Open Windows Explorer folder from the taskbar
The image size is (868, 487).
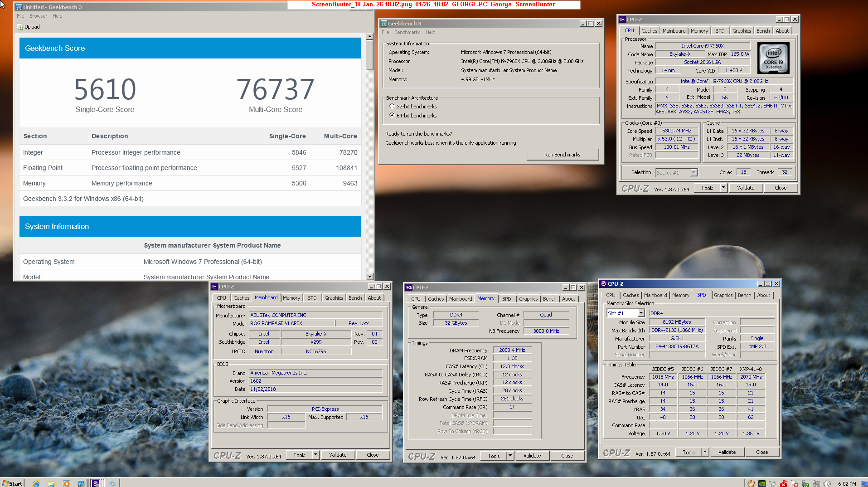point(51,483)
